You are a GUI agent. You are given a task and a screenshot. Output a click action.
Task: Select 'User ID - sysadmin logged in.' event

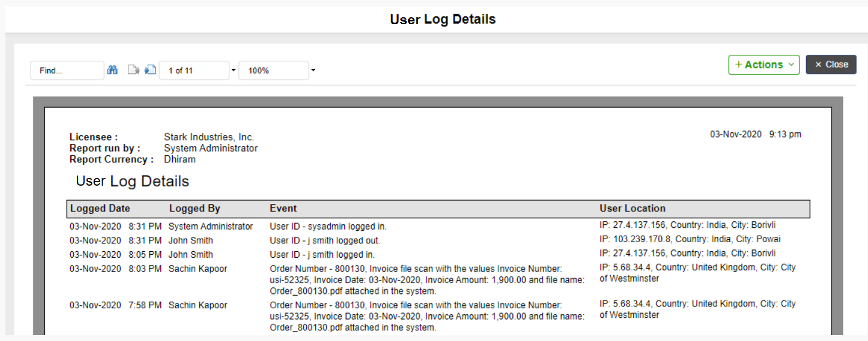[328, 227]
